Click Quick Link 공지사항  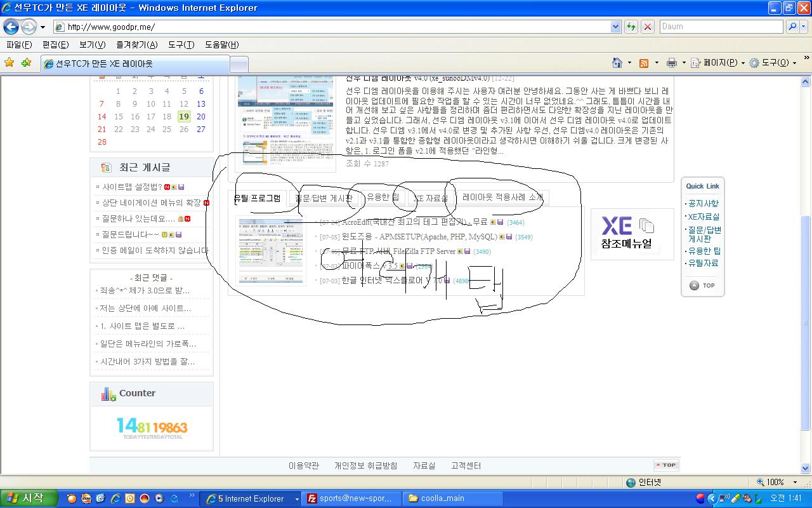[704, 203]
